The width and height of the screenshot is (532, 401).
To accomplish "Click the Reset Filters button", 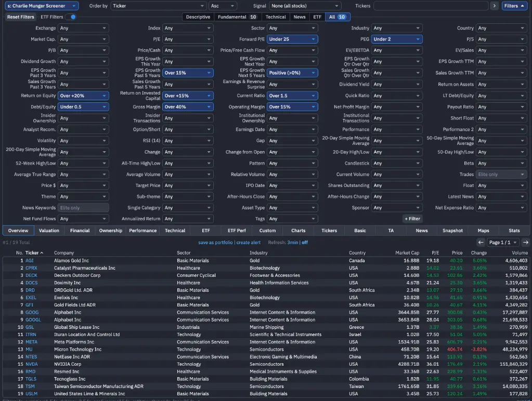I will tap(21, 17).
